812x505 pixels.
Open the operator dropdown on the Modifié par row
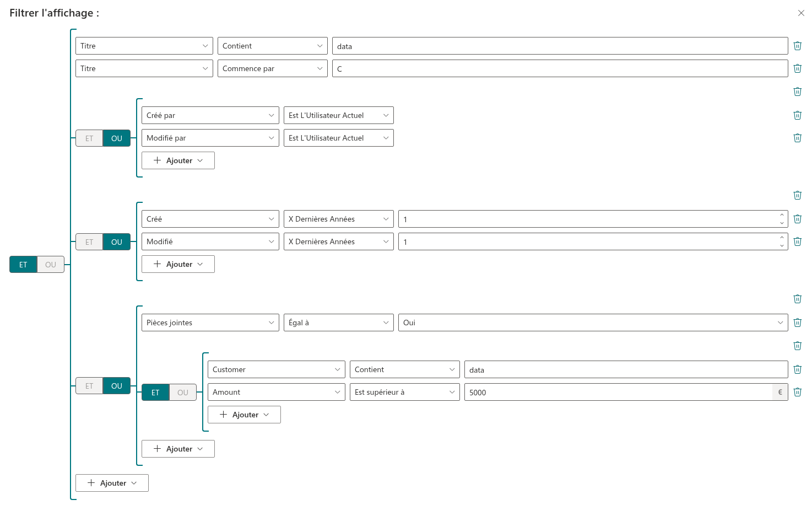tap(339, 138)
